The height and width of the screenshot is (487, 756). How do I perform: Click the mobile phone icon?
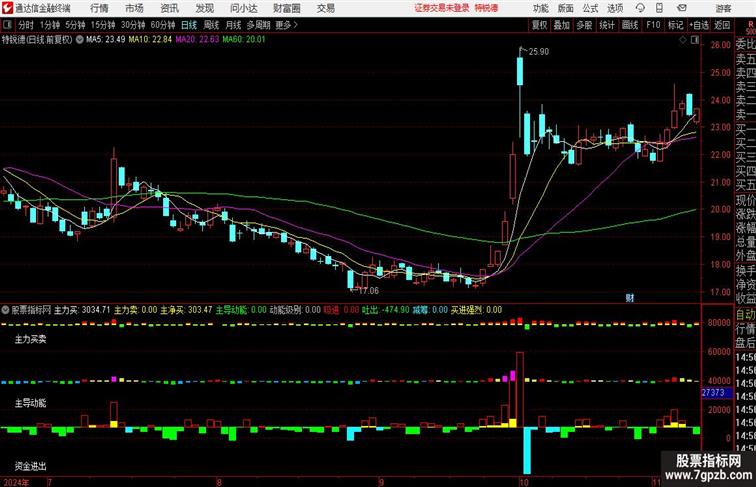(x=659, y=8)
